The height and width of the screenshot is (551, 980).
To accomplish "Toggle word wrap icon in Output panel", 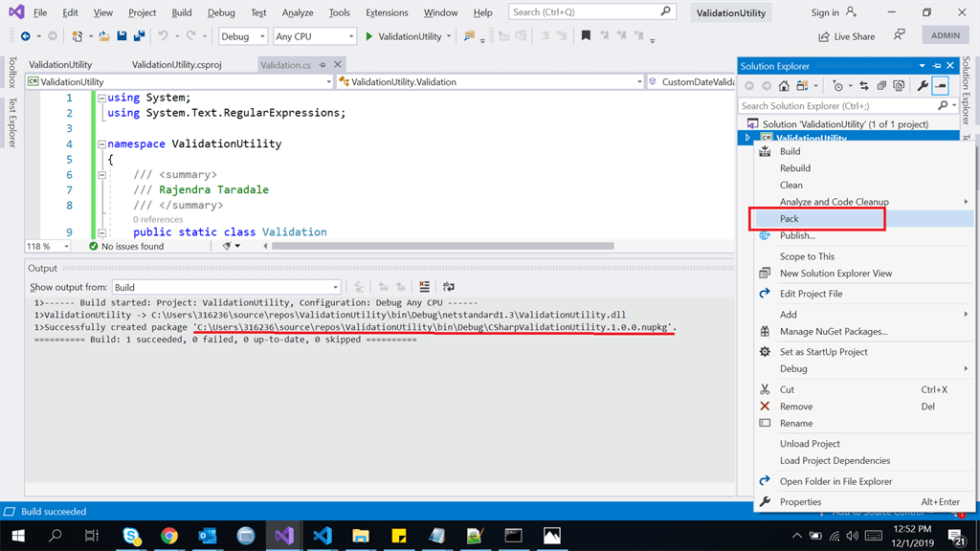I will click(448, 287).
